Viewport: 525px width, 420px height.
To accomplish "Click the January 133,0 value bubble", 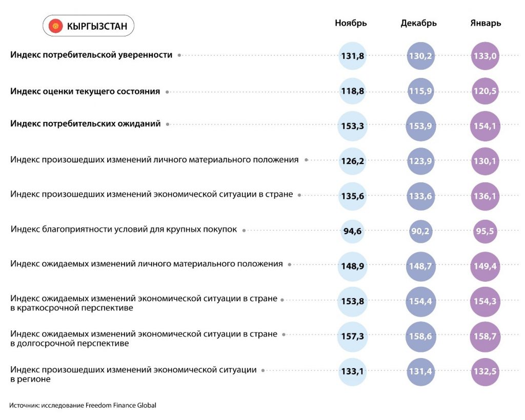I will point(485,56).
